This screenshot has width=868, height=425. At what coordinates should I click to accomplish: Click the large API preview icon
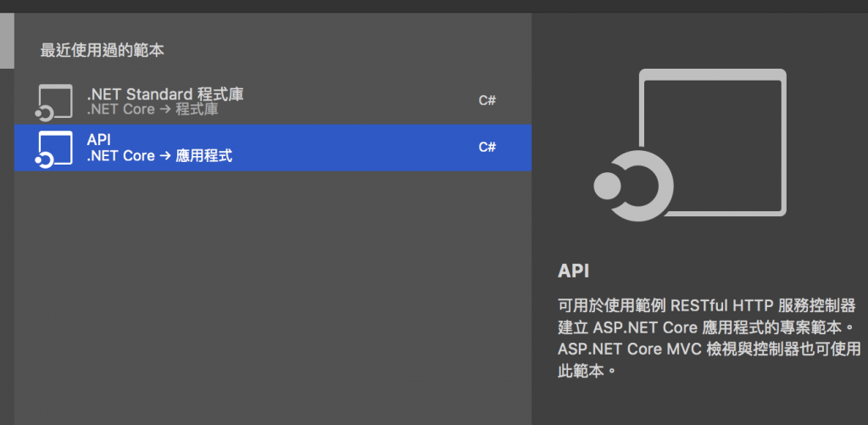pos(690,145)
